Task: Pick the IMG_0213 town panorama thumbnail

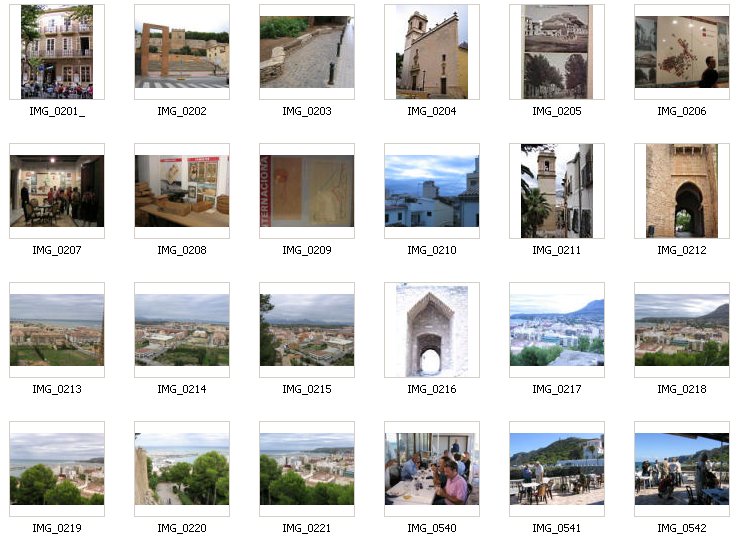Action: (x=57, y=330)
